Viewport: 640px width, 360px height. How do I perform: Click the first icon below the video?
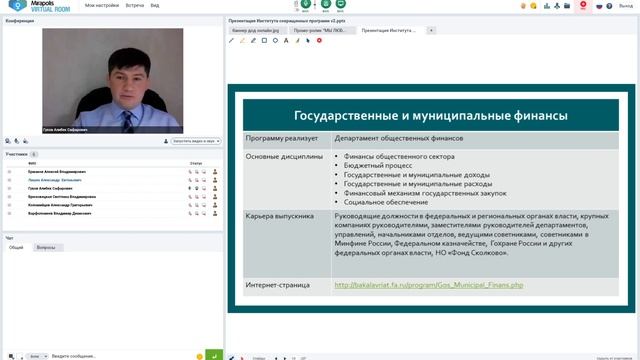click(x=8, y=141)
